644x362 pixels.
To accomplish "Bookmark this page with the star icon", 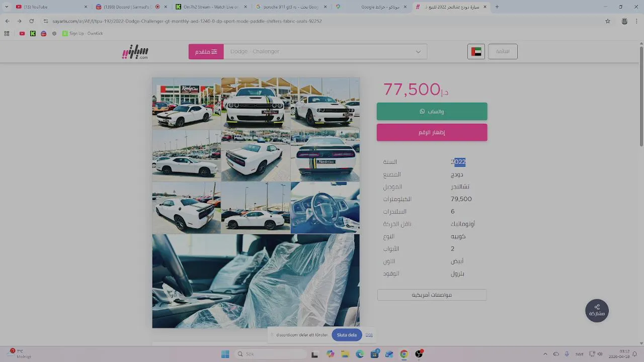I will 608,21.
